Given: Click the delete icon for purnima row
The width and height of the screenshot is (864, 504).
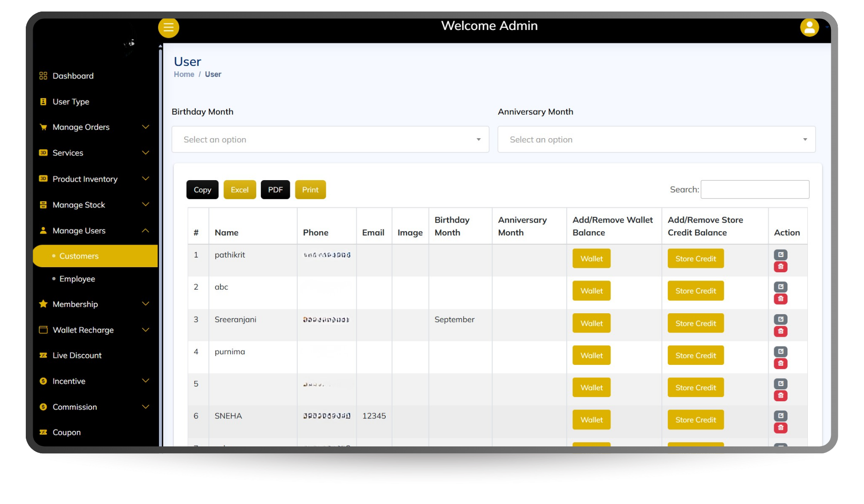Looking at the screenshot, I should [781, 363].
